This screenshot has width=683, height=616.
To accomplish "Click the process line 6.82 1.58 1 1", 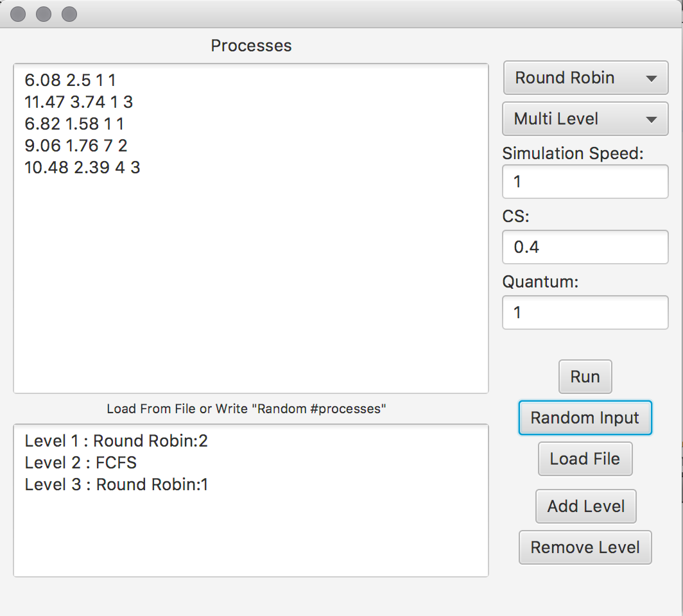I will click(74, 124).
